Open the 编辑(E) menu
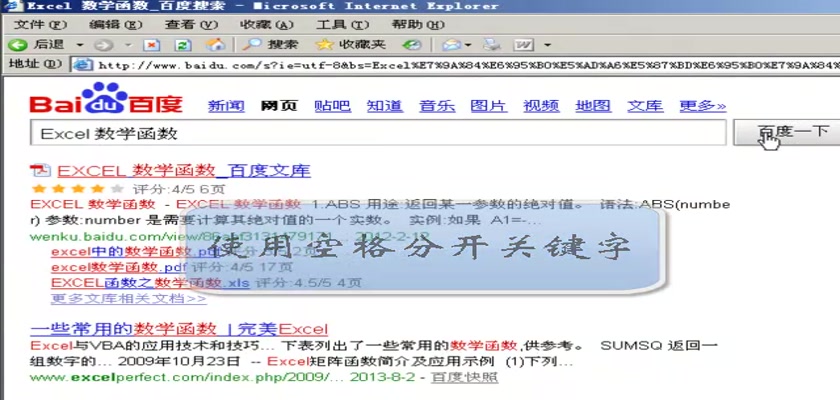The height and width of the screenshot is (400, 840). [115, 25]
